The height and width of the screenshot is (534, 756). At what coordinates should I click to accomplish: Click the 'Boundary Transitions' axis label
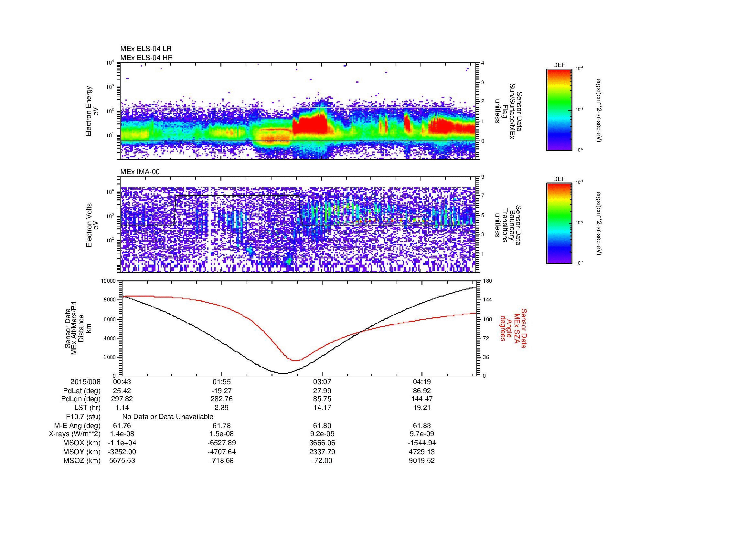[x=508, y=225]
